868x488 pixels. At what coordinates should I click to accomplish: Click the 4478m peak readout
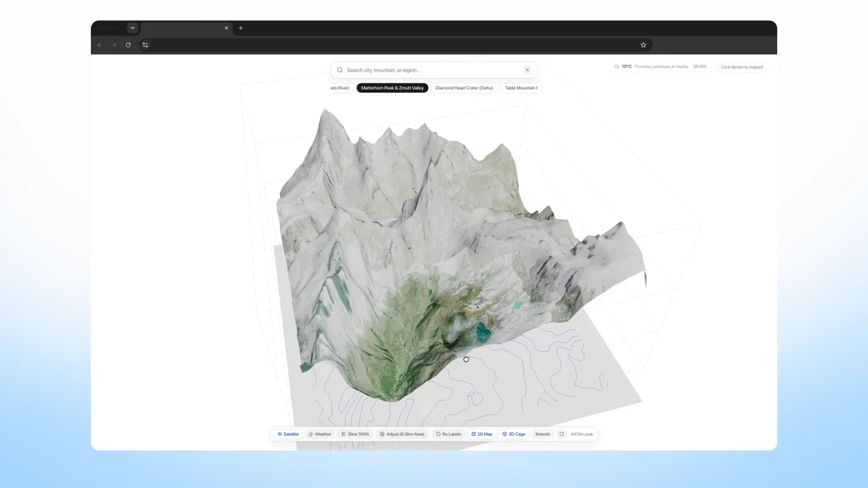pos(582,434)
